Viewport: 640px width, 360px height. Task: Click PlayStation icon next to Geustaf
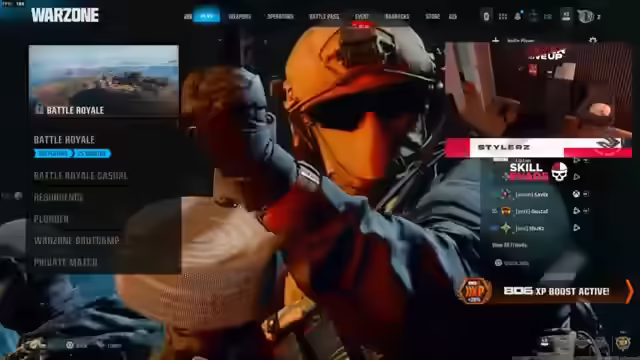576,211
